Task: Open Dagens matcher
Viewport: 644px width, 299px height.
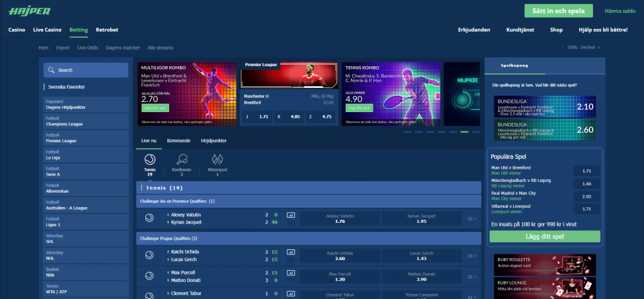Action: (x=123, y=48)
